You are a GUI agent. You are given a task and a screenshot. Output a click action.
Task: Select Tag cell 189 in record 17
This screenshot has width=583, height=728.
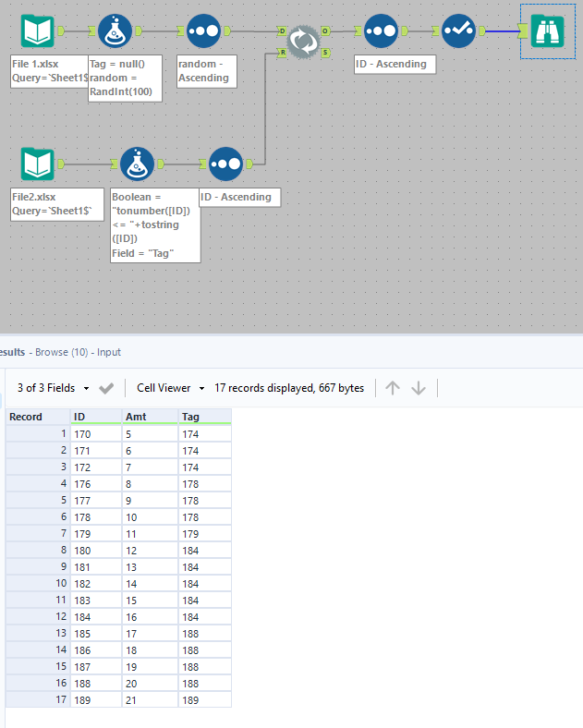tap(205, 700)
